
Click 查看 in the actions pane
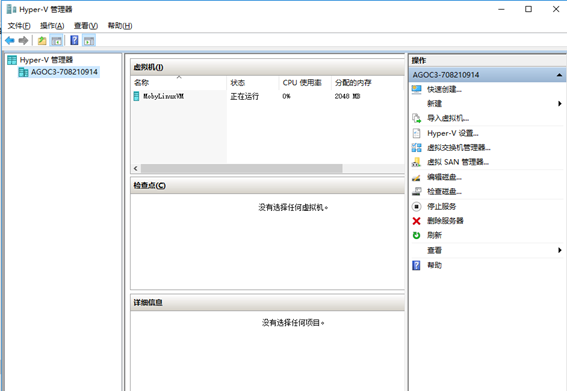click(x=434, y=250)
